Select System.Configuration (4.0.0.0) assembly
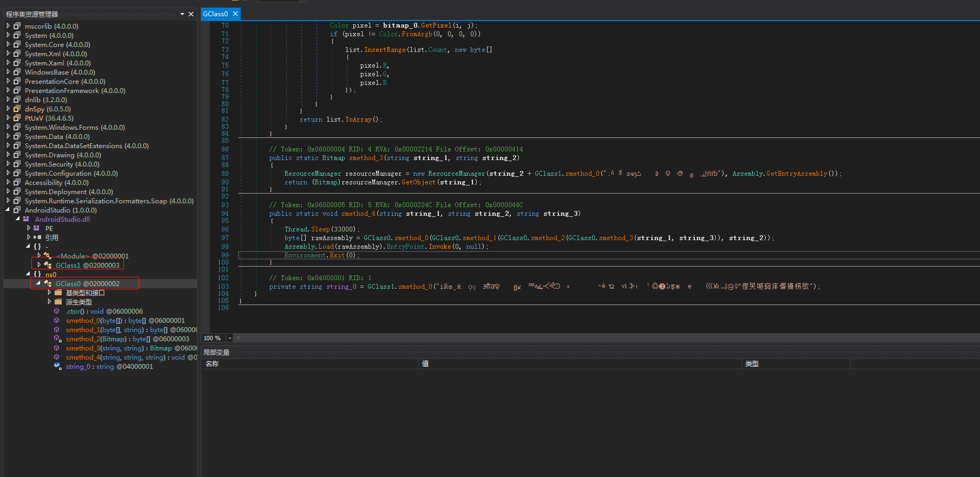The height and width of the screenshot is (477, 980). (x=71, y=173)
